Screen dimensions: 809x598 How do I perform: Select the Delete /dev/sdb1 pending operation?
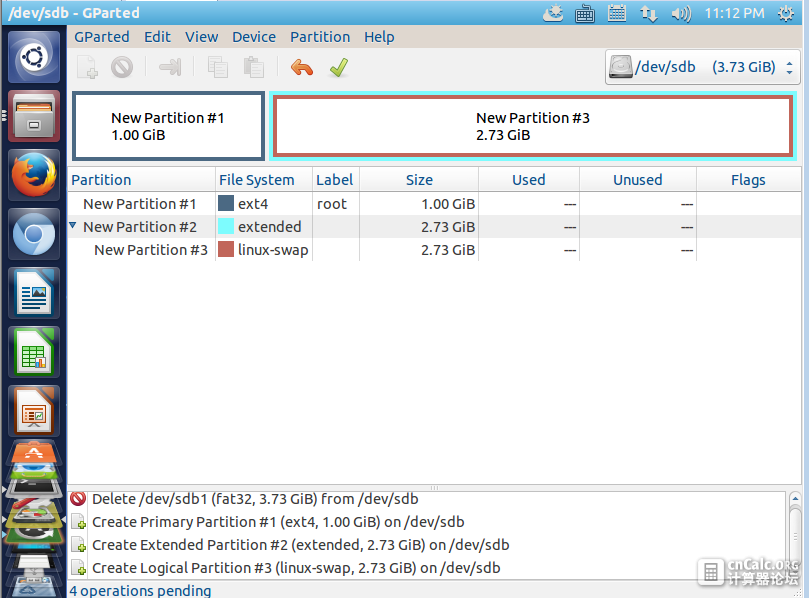coord(428,499)
